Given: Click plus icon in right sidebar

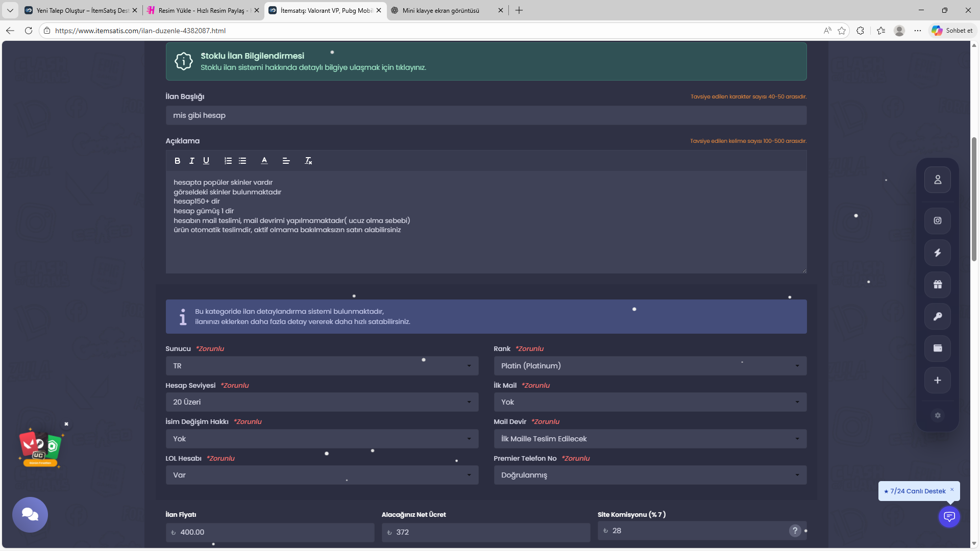Looking at the screenshot, I should tap(938, 380).
